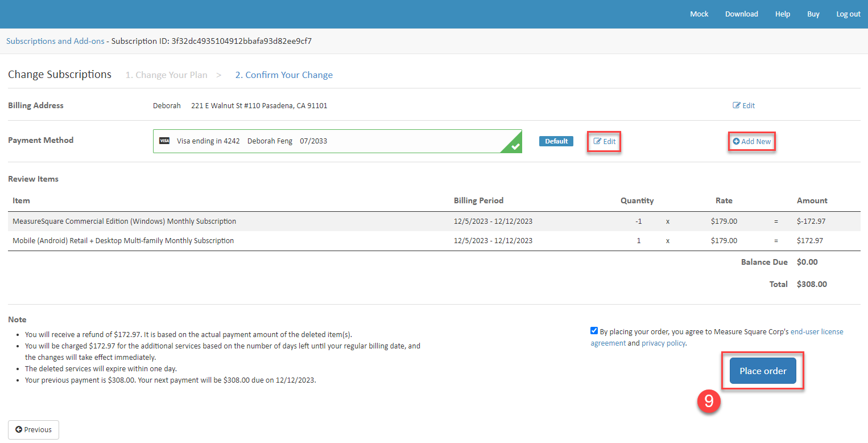Open the Subscriptions and Add-ons breadcrumb link

click(55, 41)
